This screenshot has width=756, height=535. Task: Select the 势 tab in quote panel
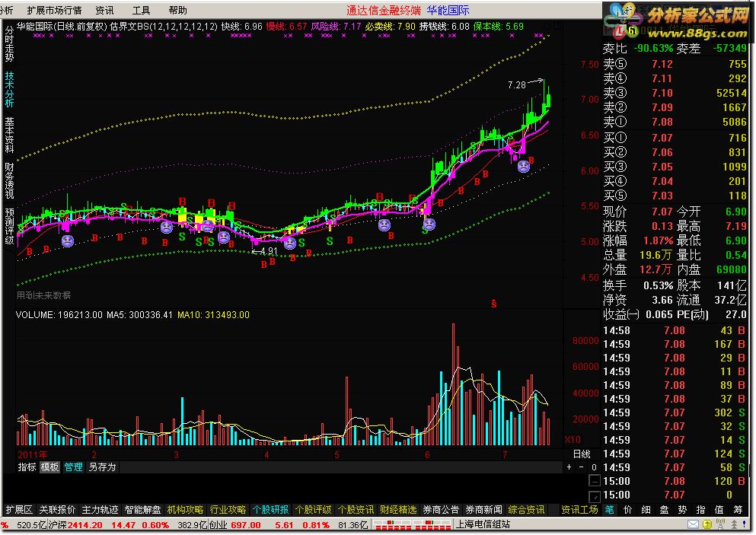click(x=683, y=510)
